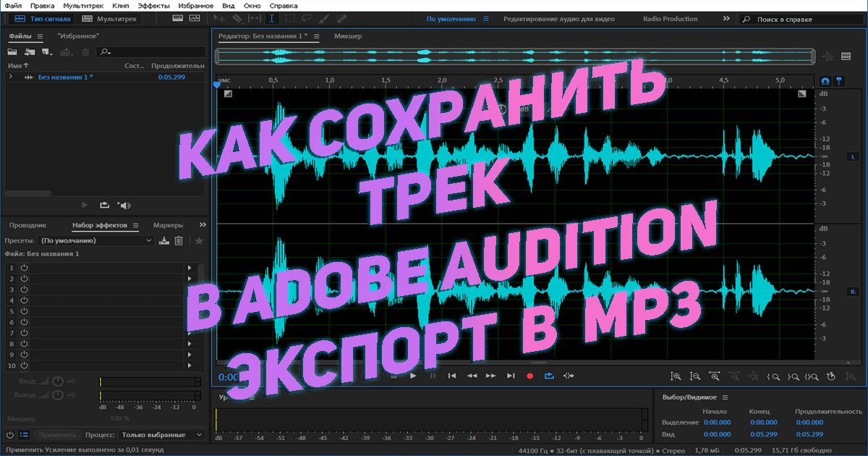Select the Razor tool
868x456 pixels.
click(237, 19)
